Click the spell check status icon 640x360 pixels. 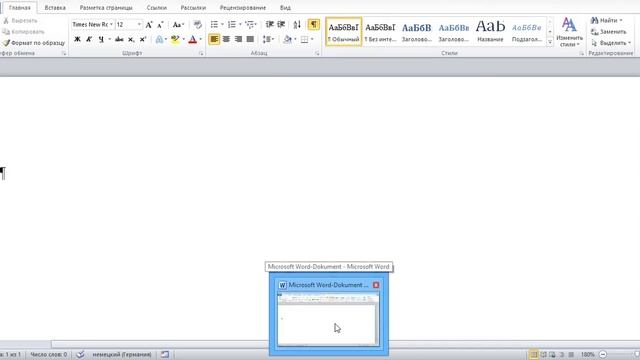[80, 355]
